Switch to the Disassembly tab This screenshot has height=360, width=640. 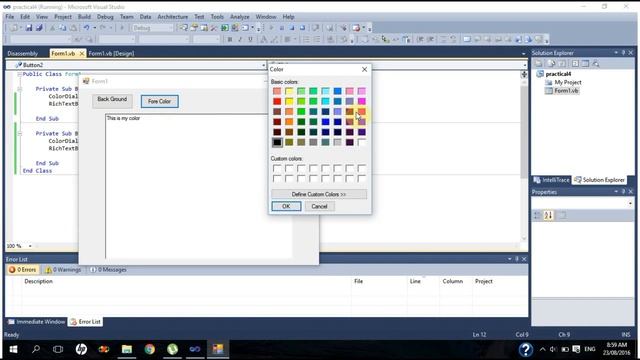22,53
